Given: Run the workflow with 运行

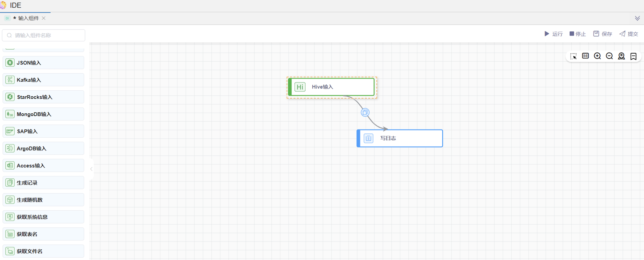Looking at the screenshot, I should [x=553, y=34].
